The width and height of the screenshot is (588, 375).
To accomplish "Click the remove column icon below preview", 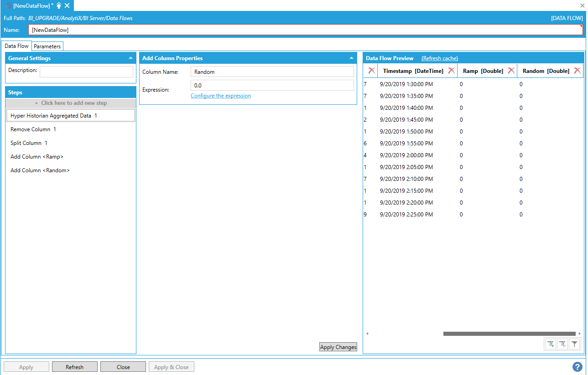I will [x=562, y=344].
